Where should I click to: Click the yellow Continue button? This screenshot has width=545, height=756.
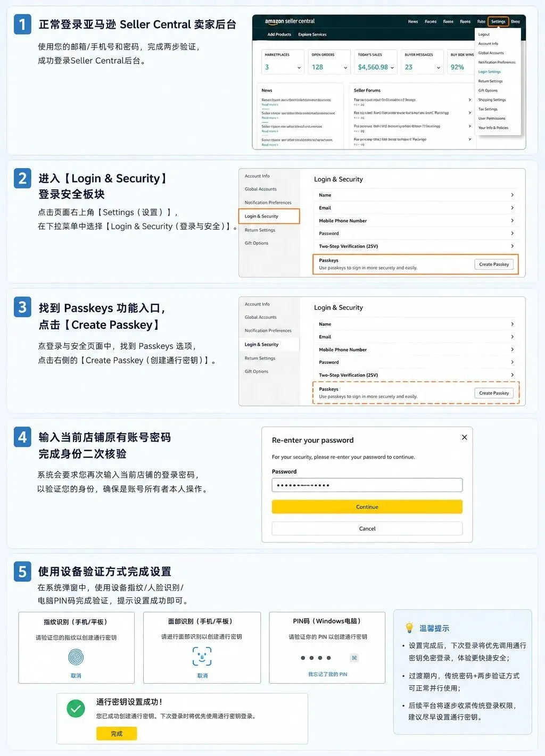tap(367, 507)
